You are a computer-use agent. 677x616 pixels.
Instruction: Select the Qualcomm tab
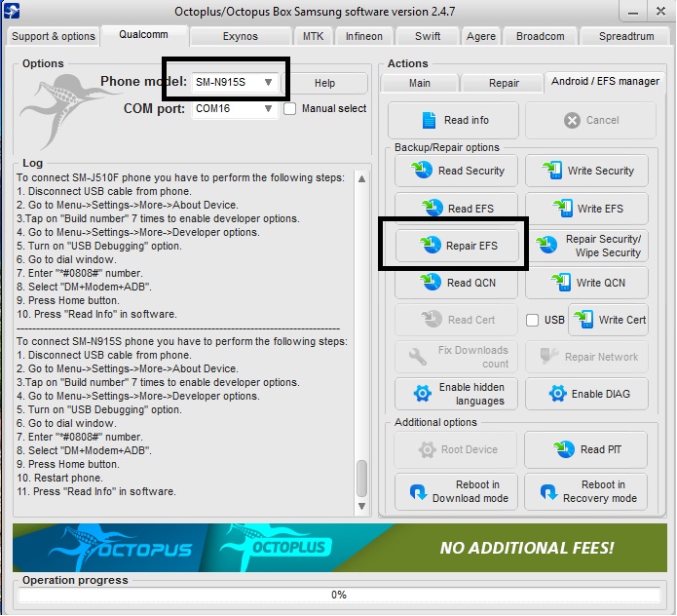(x=144, y=34)
